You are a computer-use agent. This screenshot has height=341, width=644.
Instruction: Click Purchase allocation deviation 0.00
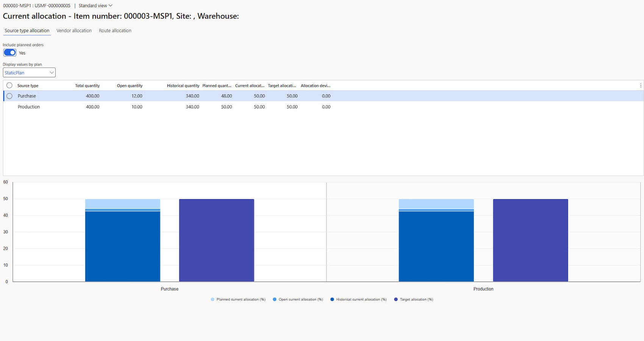[326, 96]
